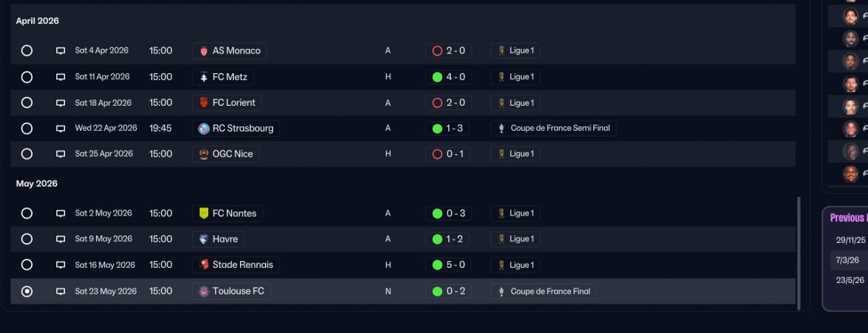Image resolution: width=868 pixels, height=333 pixels.
Task: Open the 1 - 3 Strasbourg semi final result
Action: coord(448,128)
